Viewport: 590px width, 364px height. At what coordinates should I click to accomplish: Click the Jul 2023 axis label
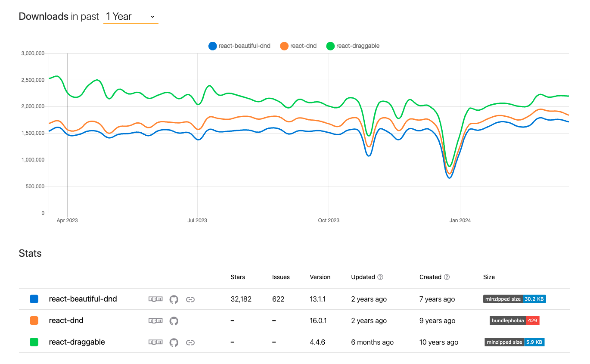pos(197,221)
